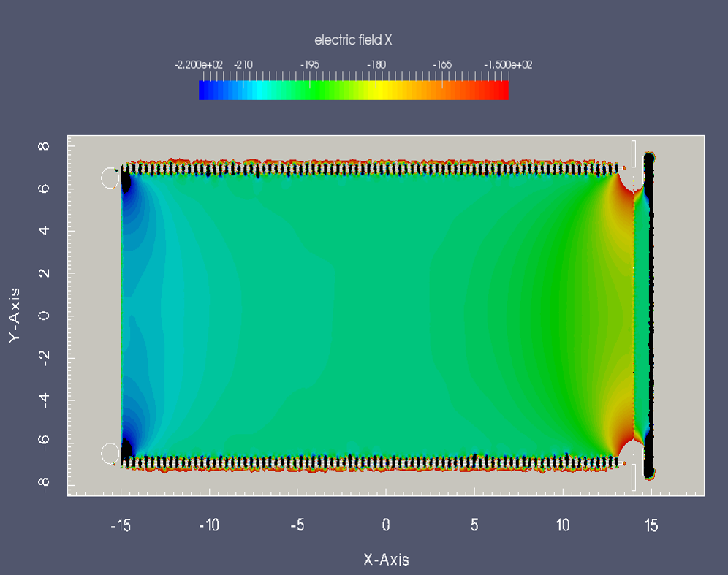Click the "X-Axis" title below the plot
The image size is (728, 575).
point(386,560)
